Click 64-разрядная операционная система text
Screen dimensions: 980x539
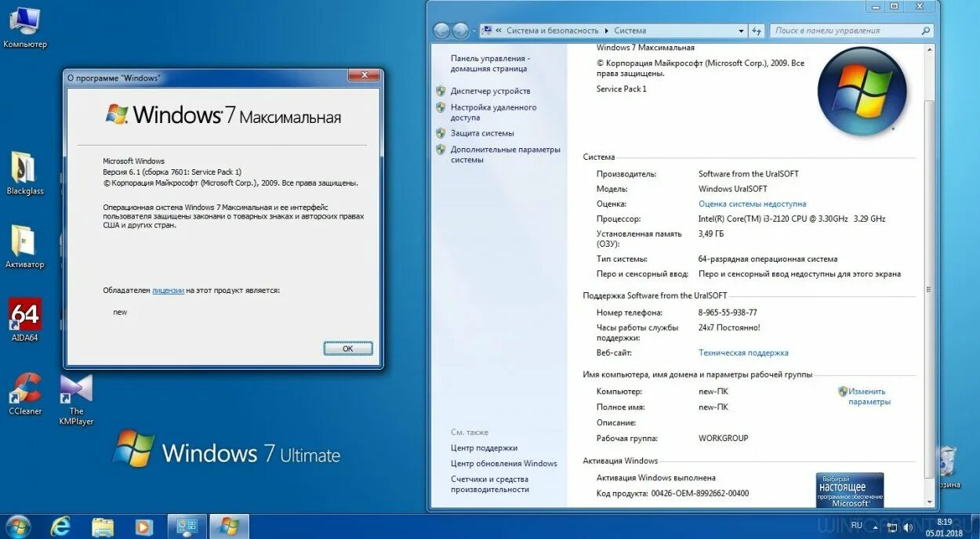768,259
